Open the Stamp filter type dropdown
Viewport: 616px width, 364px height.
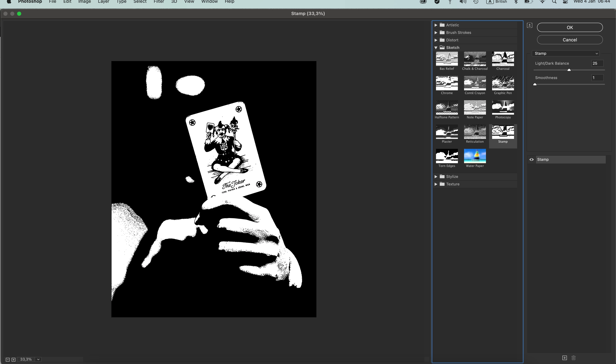pyautogui.click(x=566, y=54)
